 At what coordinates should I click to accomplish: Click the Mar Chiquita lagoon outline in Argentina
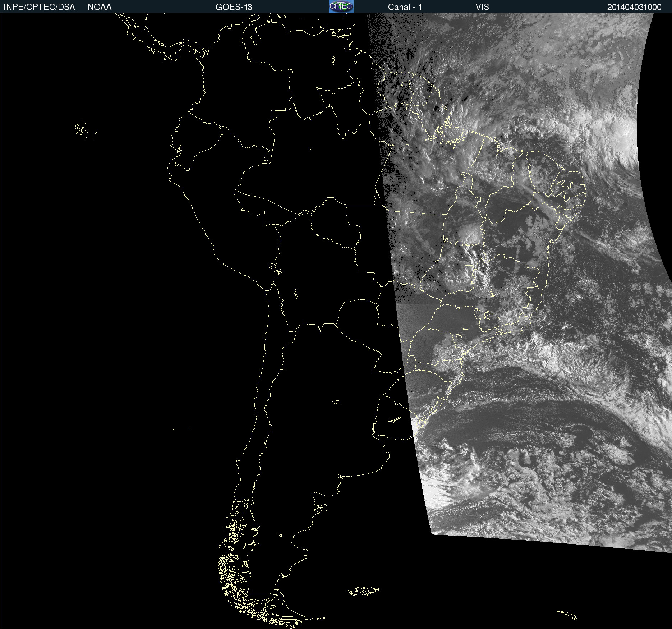pos(336,402)
